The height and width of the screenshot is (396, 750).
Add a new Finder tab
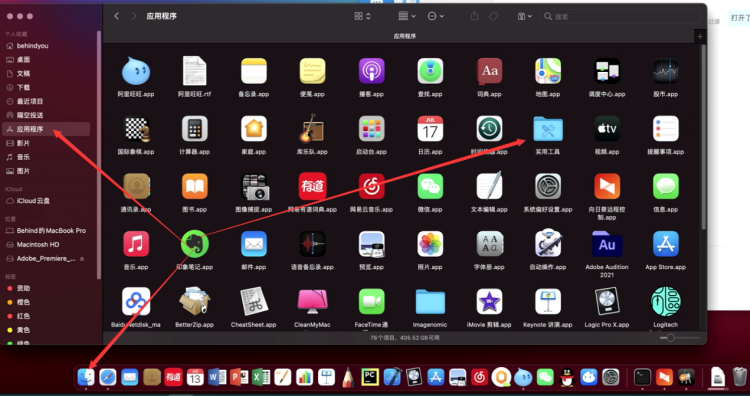pyautogui.click(x=700, y=36)
